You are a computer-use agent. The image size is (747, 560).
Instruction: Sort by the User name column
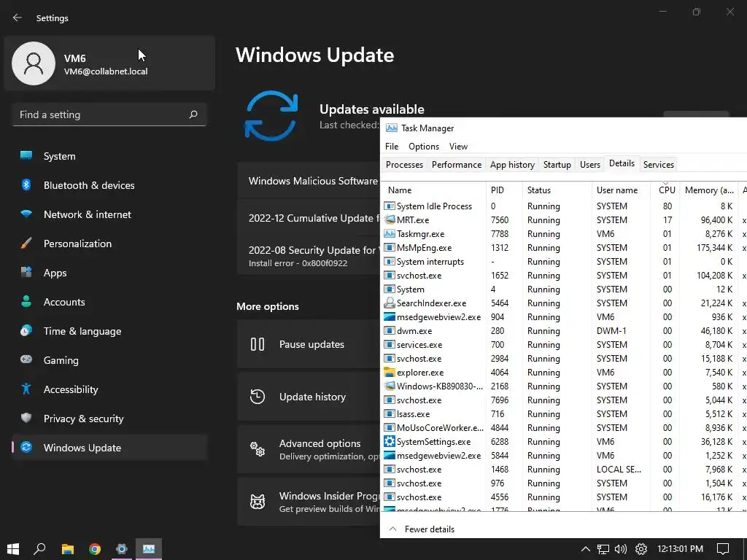tap(622, 190)
